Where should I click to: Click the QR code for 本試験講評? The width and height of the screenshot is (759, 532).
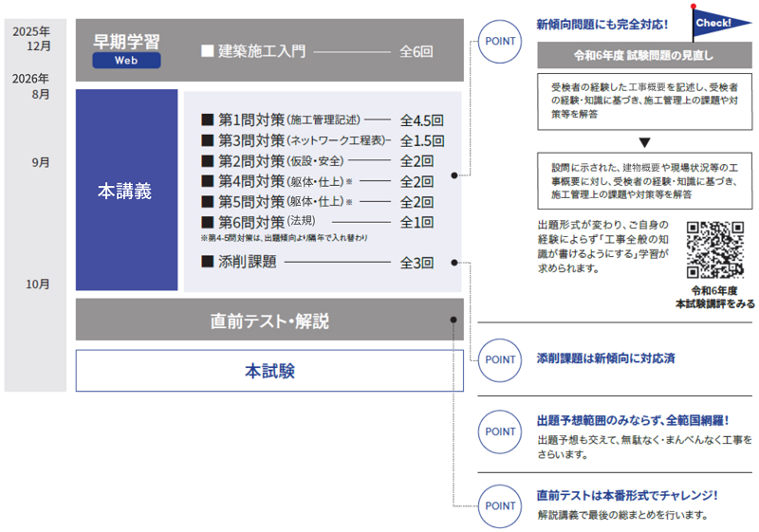(715, 249)
